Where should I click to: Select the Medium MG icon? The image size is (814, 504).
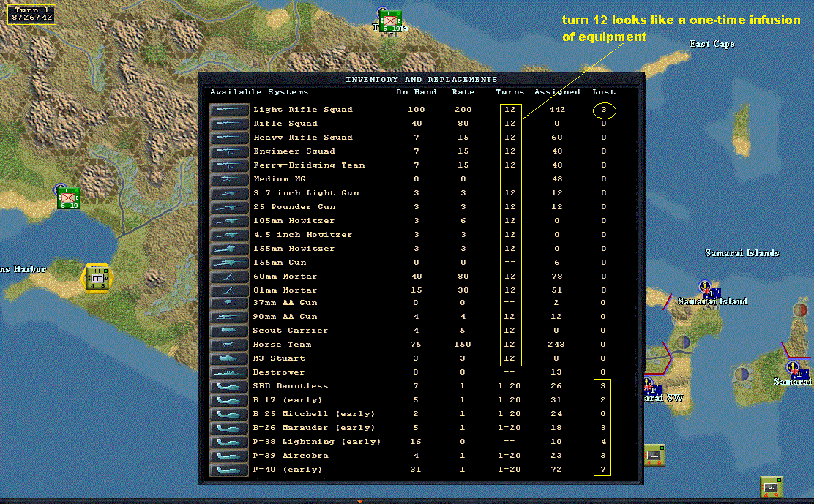pos(229,179)
